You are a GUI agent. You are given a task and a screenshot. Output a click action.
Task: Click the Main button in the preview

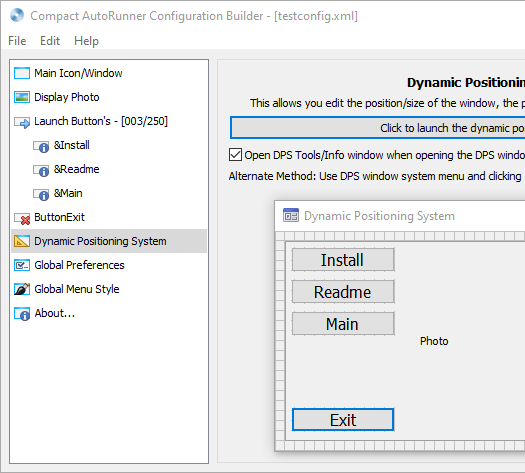click(x=343, y=324)
